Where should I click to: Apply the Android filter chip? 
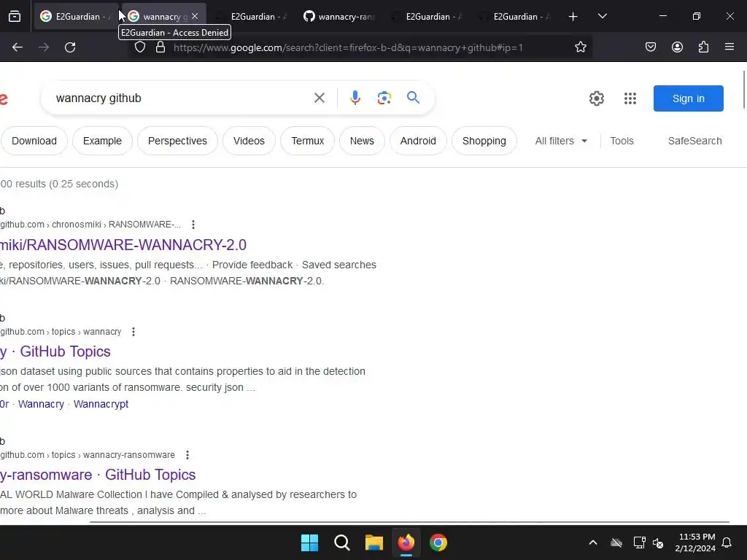tap(418, 141)
